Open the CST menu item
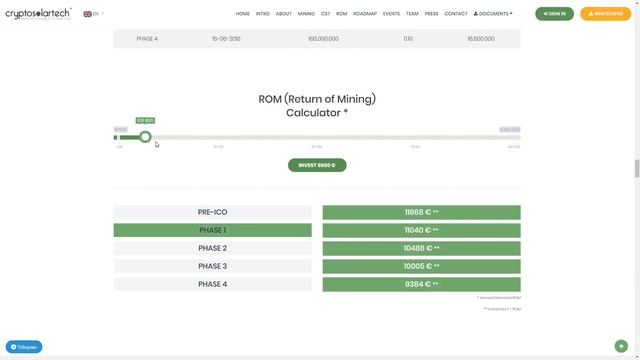The image size is (640, 360). 325,14
